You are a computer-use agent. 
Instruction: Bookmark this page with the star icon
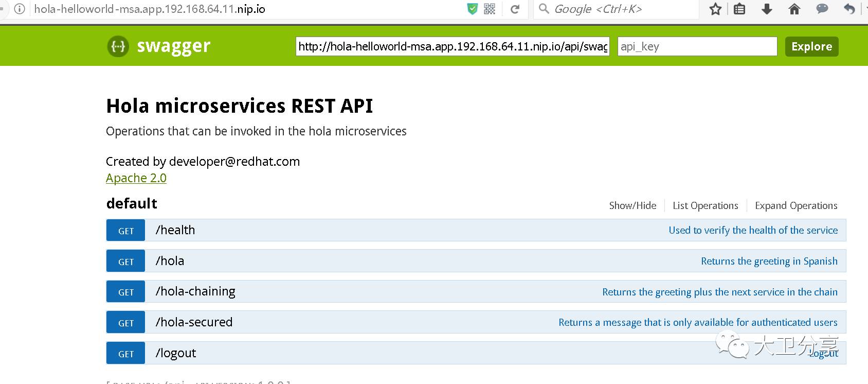point(715,9)
